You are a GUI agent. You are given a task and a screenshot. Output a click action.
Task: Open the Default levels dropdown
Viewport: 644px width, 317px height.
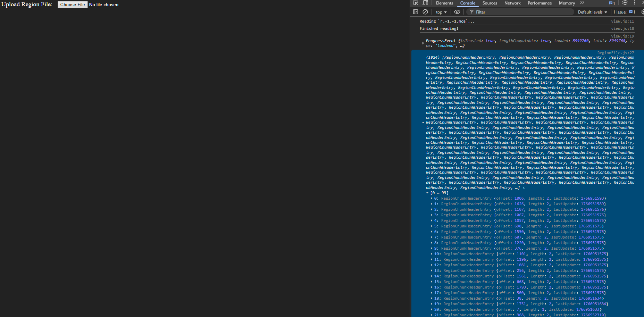(x=592, y=12)
